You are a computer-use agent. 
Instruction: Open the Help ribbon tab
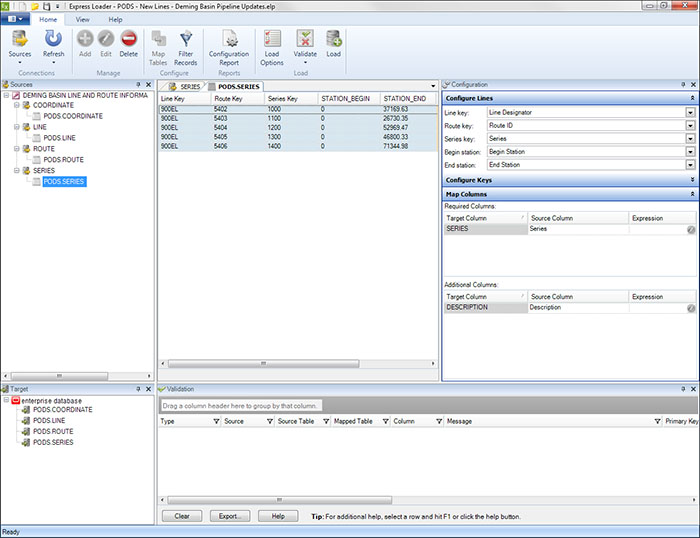115,19
